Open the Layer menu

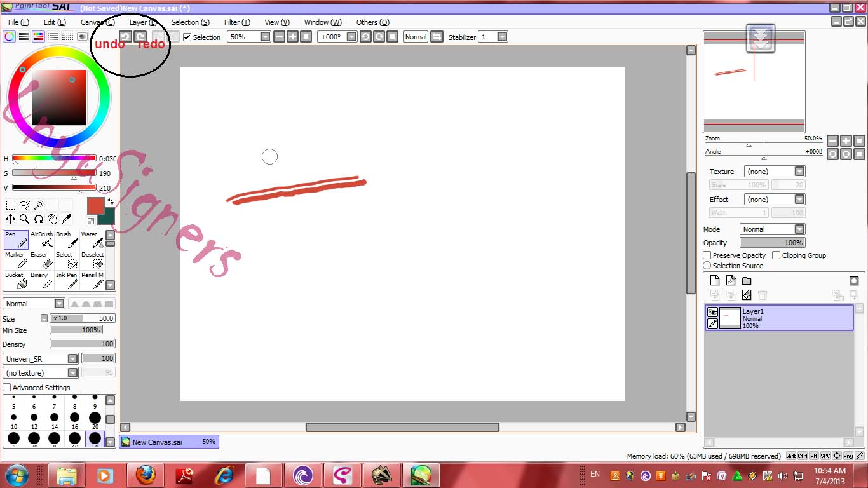[141, 22]
